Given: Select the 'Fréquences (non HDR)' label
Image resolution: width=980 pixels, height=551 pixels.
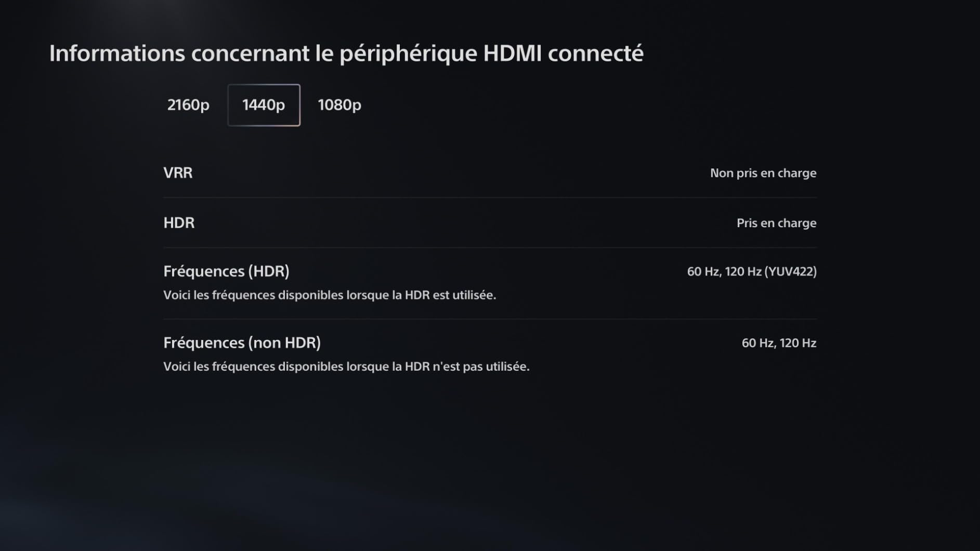Looking at the screenshot, I should 242,343.
